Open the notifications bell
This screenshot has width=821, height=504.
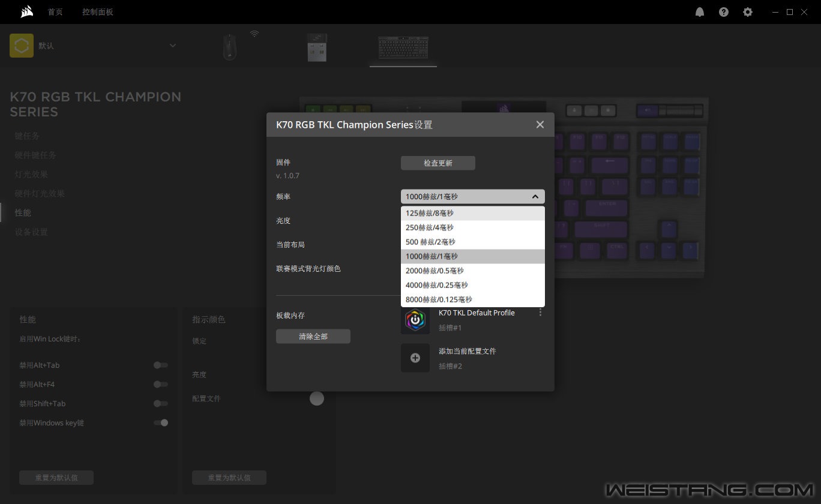(x=700, y=12)
